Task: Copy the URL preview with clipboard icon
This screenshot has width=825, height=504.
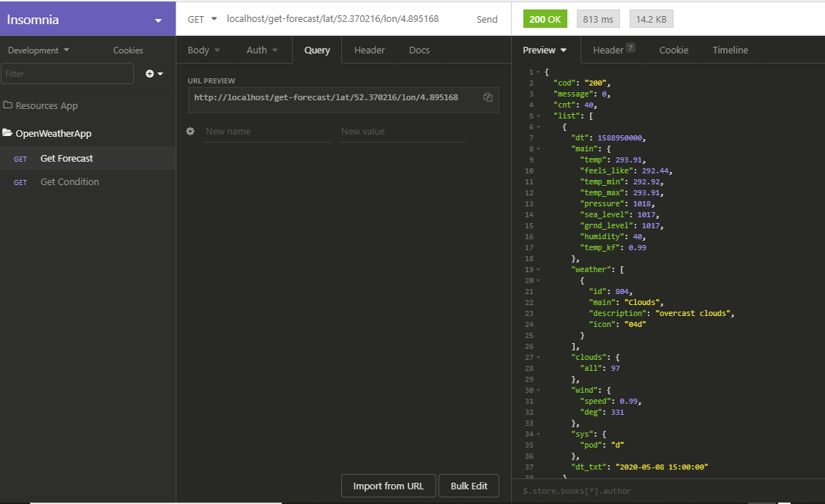Action: point(488,97)
